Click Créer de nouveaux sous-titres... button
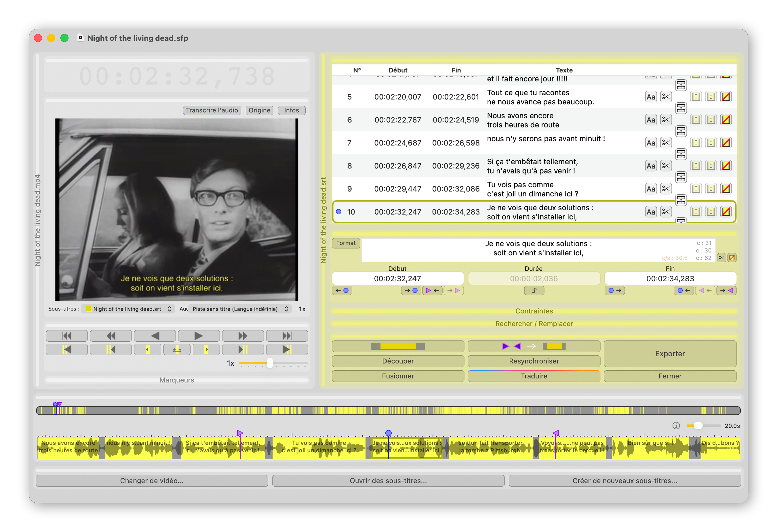The image size is (777, 532). [x=625, y=481]
